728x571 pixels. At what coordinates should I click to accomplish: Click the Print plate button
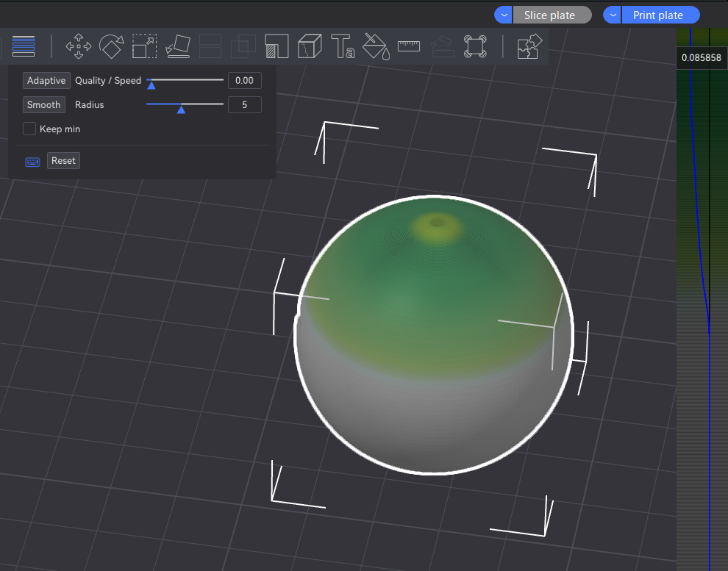point(660,14)
